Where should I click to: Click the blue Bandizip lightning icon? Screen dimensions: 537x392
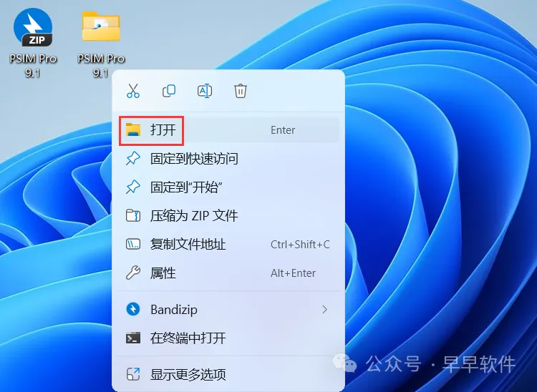click(133, 310)
